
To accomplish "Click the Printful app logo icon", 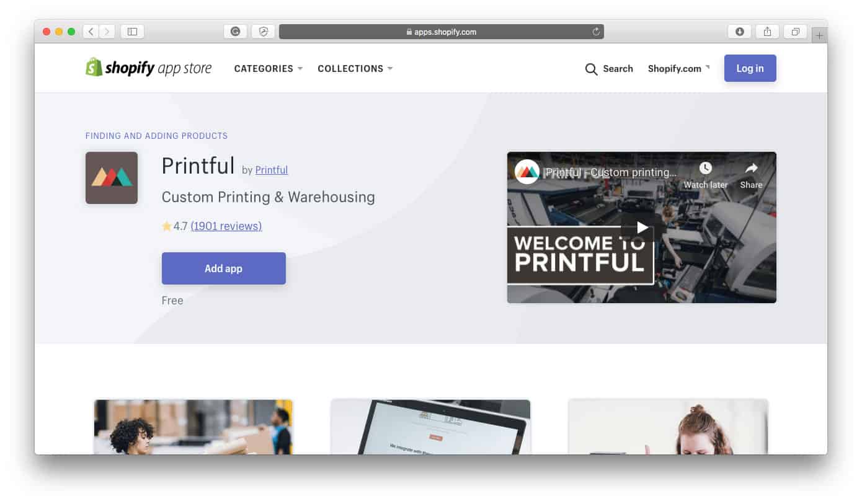I will pyautogui.click(x=112, y=178).
